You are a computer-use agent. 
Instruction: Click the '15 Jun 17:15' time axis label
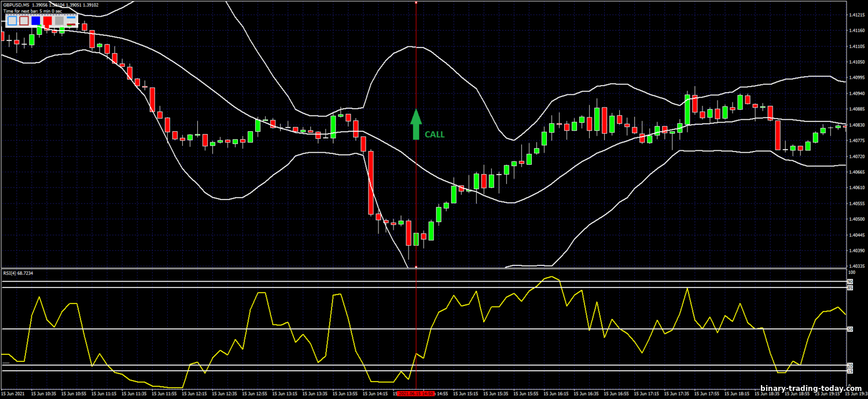pyautogui.click(x=646, y=393)
